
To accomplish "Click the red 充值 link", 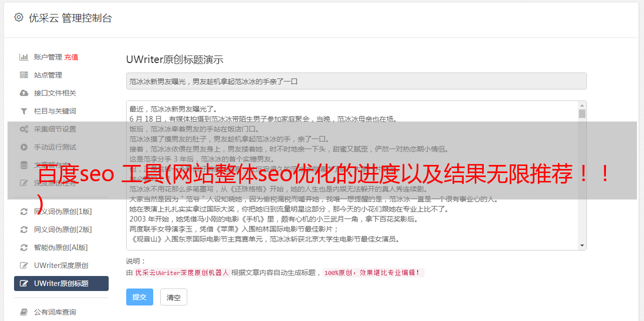I will point(71,57).
